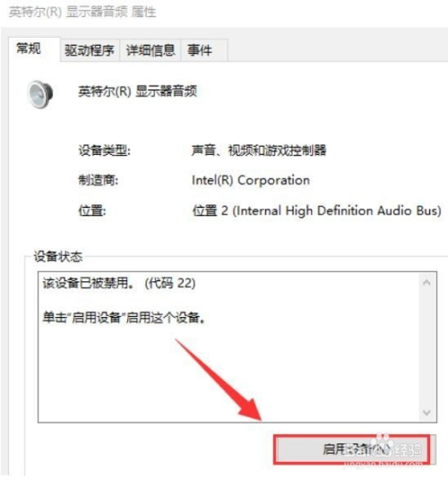Click the down arrow in status scrollbar
This screenshot has width=448, height=480.
pos(426,412)
